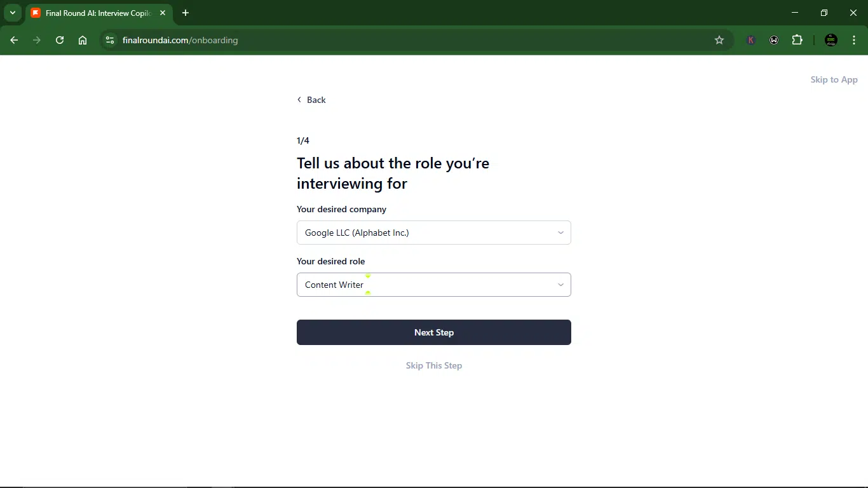Viewport: 868px width, 488px height.
Task: Click the browser forward arrow
Action: pyautogui.click(x=37, y=40)
